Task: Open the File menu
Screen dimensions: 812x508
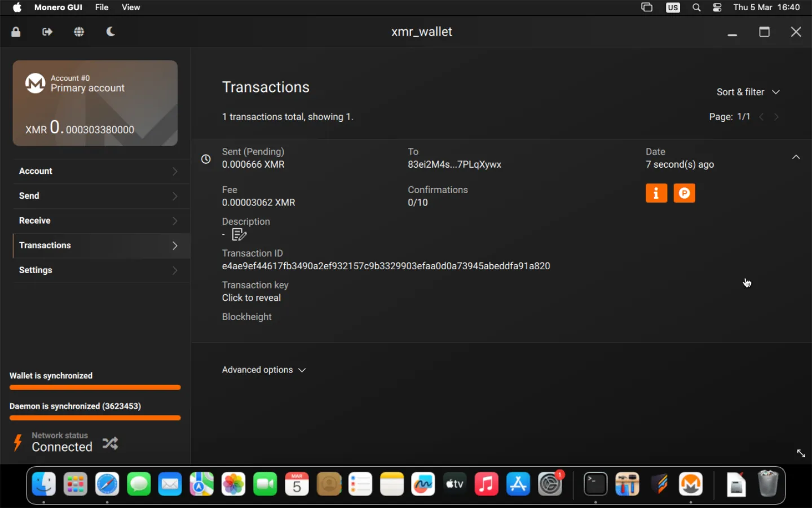Action: coord(101,7)
